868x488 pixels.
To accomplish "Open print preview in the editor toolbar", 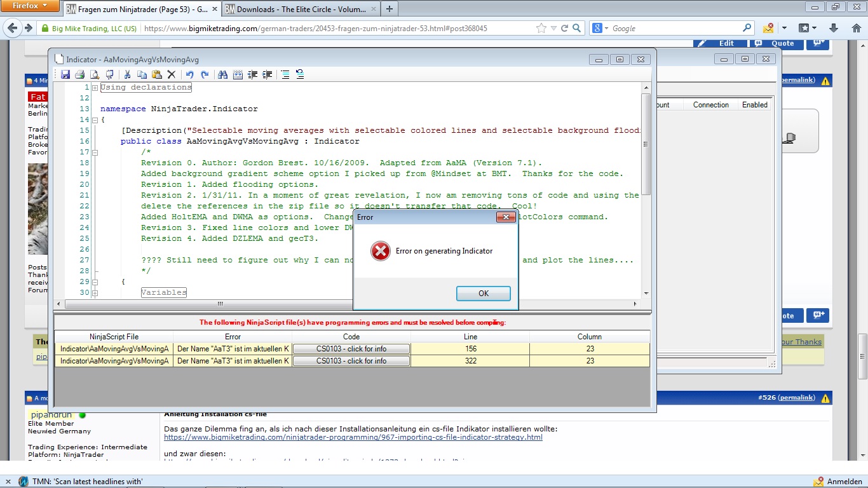I will tap(95, 74).
